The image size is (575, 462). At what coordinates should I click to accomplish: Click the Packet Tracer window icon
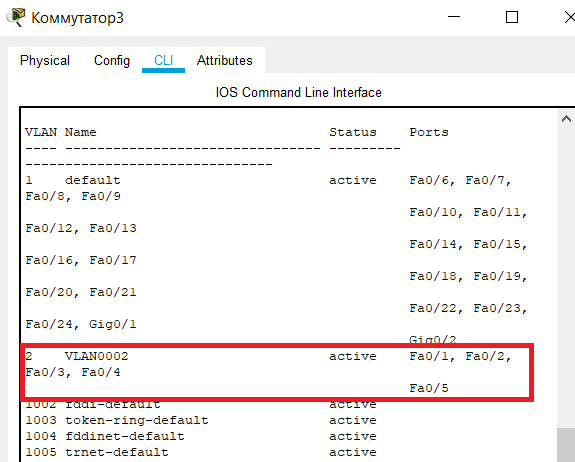(x=15, y=18)
